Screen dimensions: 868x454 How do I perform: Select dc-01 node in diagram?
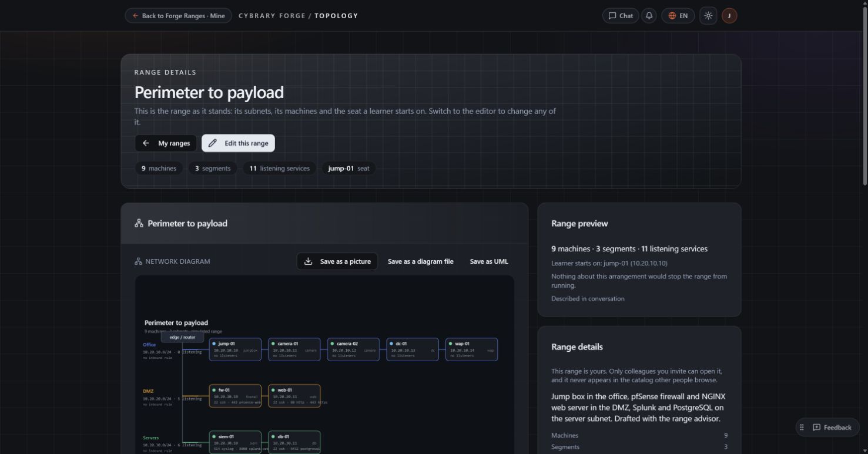point(413,349)
